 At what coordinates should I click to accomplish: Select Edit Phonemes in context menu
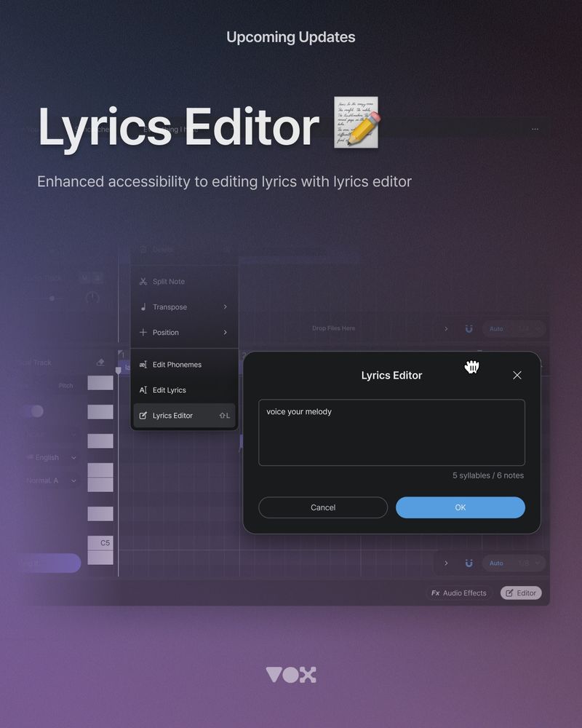tap(185, 365)
